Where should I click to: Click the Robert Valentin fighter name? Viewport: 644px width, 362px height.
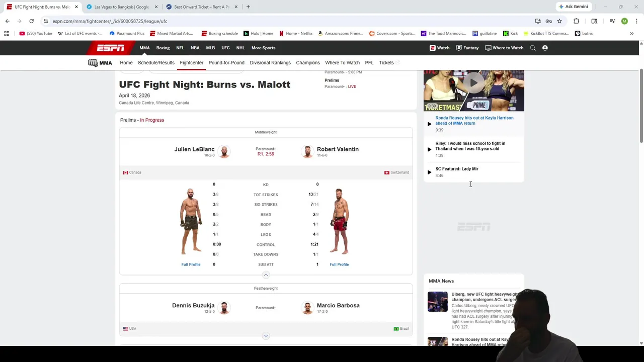338,149
